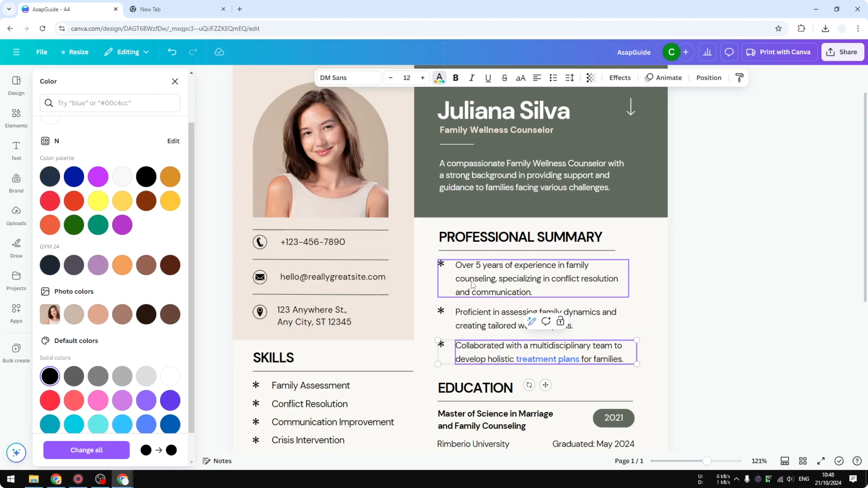The image size is (868, 488).
Task: Open the text color picker icon
Action: click(439, 78)
